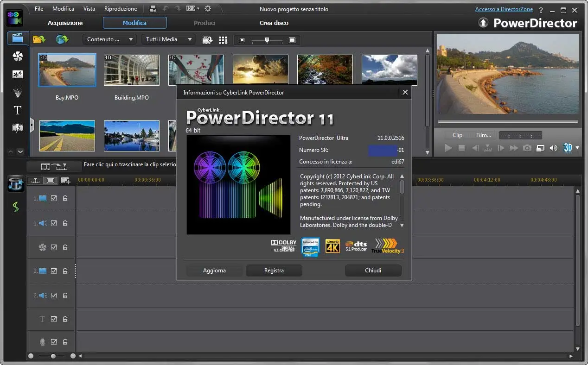Open the Magic Movie Wizard icon
This screenshot has height=365, width=588.
tap(15, 184)
